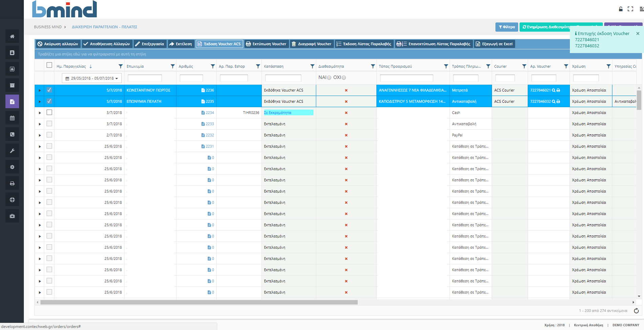644x330 pixels.
Task: Open the date range dropdown 29/05/2018 - 05/07/2018
Action: tap(92, 78)
